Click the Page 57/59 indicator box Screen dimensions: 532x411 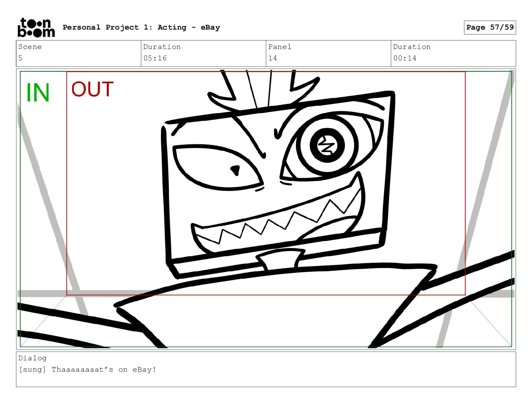click(490, 27)
